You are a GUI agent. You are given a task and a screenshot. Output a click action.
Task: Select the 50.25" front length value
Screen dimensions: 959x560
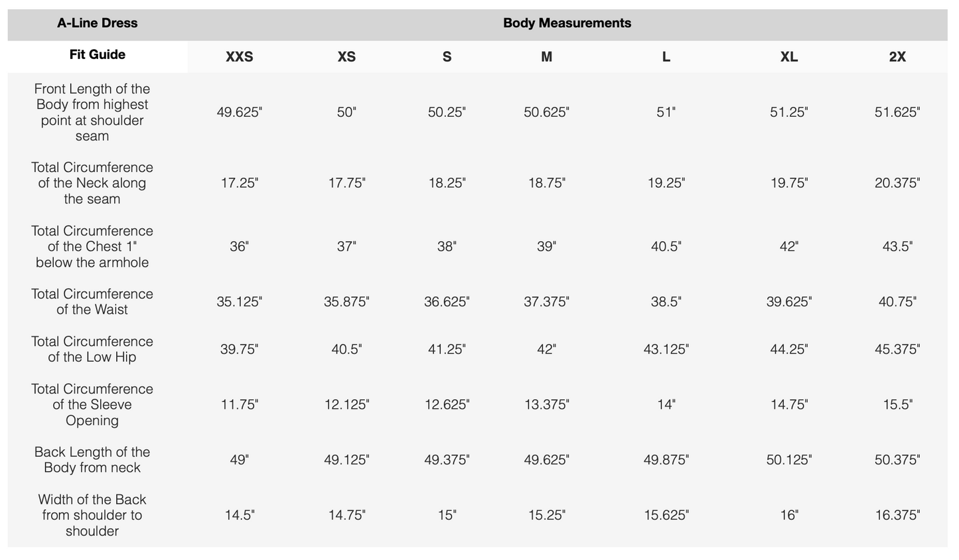(447, 113)
